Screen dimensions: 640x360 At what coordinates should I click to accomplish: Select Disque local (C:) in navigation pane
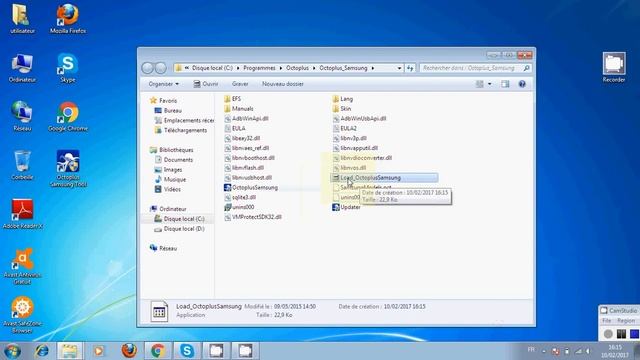click(179, 219)
